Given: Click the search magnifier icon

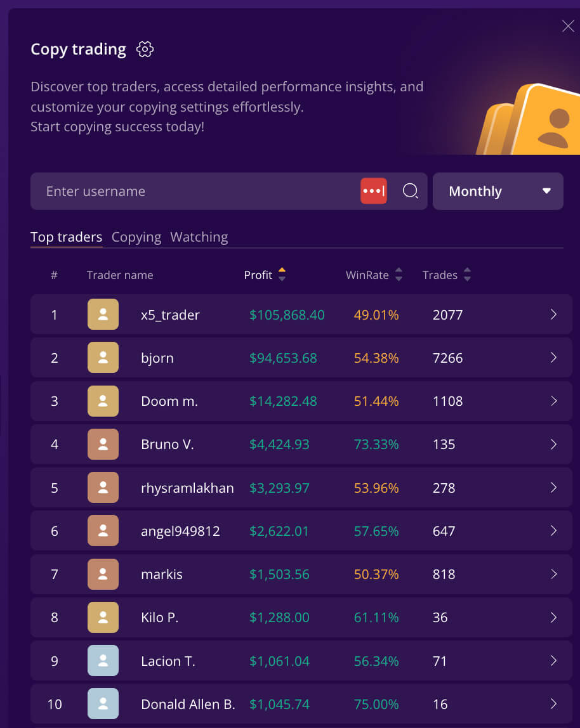Looking at the screenshot, I should (x=411, y=191).
